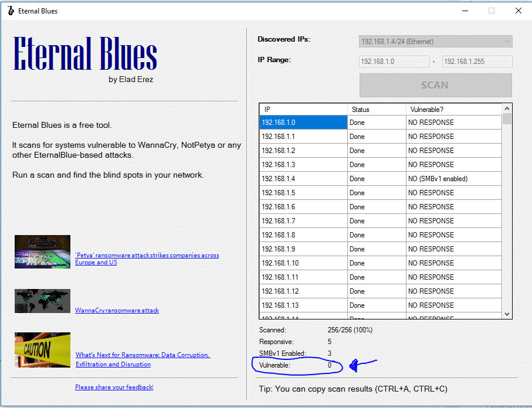The width and height of the screenshot is (532, 408).
Task: Minimize the Eternal Blues window
Action: (x=465, y=11)
